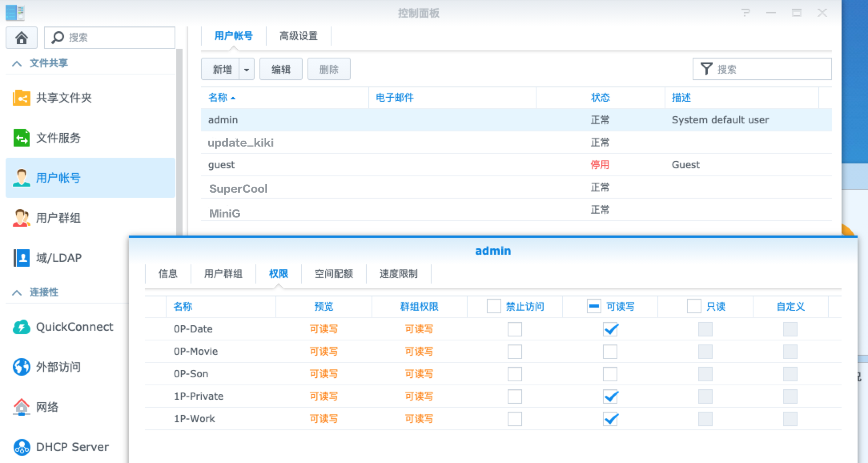Image resolution: width=868 pixels, height=463 pixels.
Task: Switch to the 空间配额 tab
Action: click(x=333, y=274)
